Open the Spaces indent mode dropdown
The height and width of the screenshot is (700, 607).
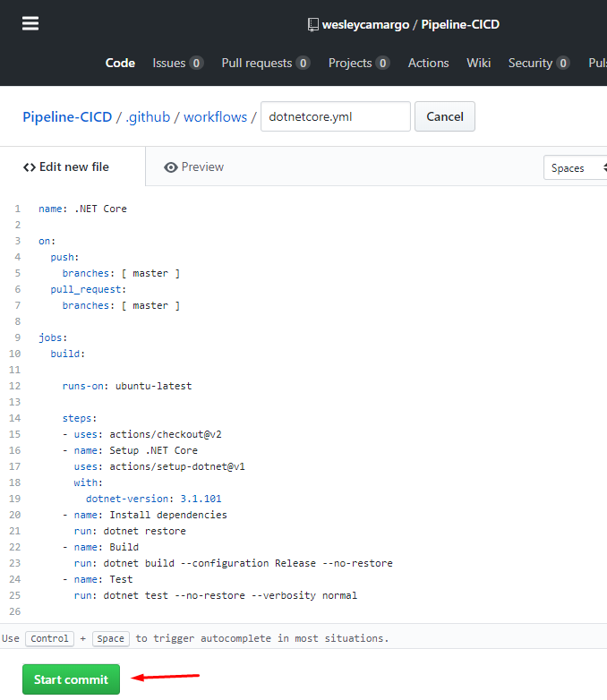pyautogui.click(x=577, y=167)
